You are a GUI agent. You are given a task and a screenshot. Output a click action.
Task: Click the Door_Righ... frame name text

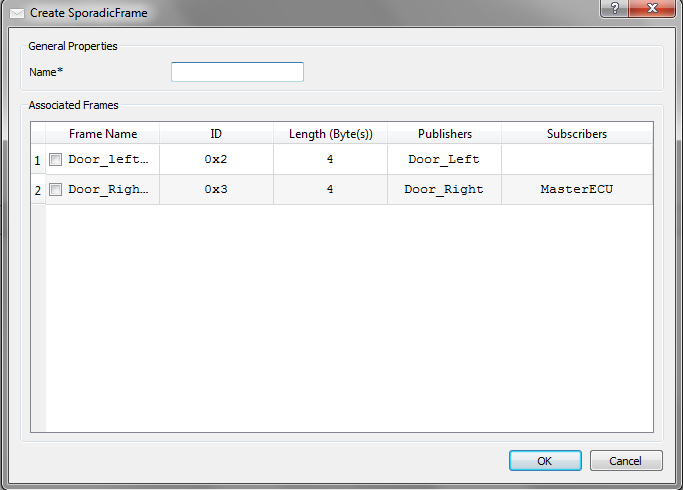pyautogui.click(x=108, y=189)
